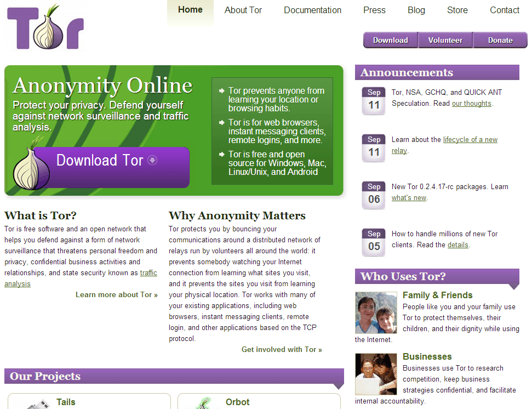Open the Family & Friends photo

pos(376,313)
